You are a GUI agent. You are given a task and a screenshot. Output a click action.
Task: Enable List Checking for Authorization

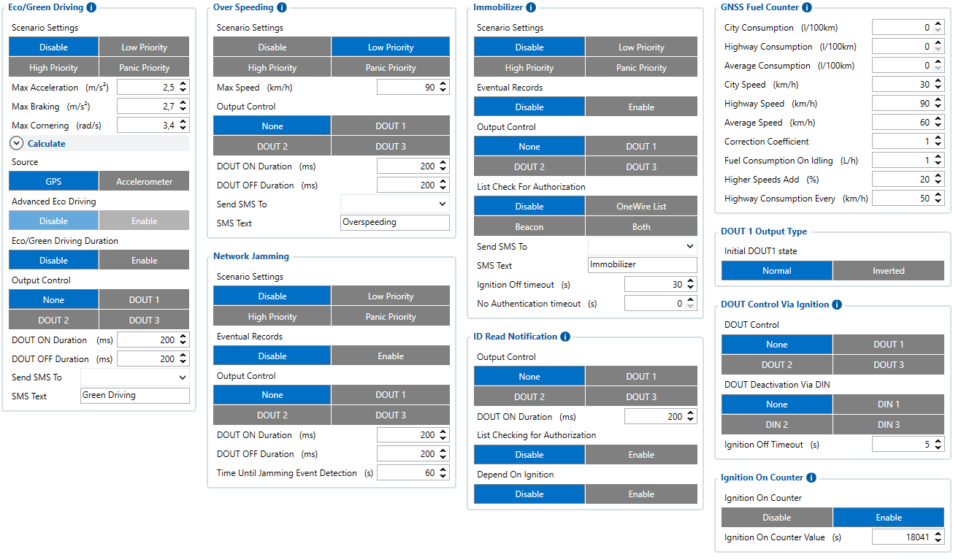[641, 455]
